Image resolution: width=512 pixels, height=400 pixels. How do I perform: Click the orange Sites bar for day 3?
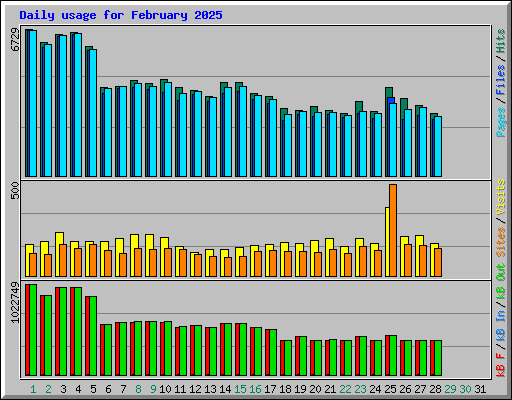coord(63,260)
